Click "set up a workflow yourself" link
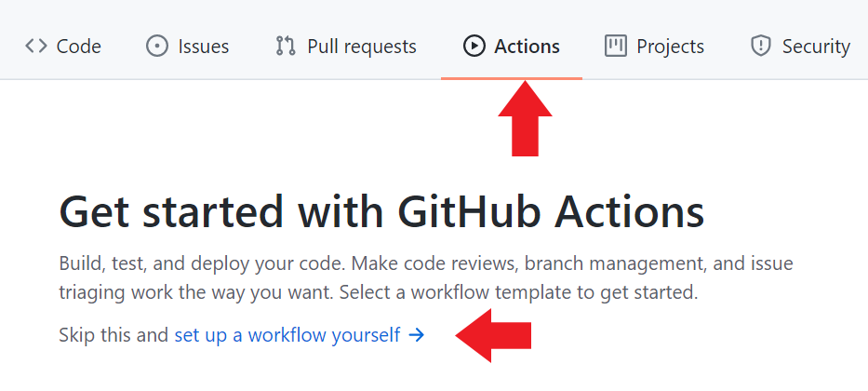The width and height of the screenshot is (868, 391). point(287,334)
